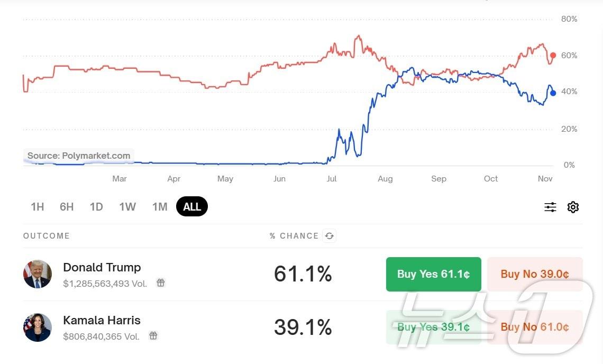Click the refresh icon beside % CHANCE
The image size is (603, 364).
click(329, 236)
